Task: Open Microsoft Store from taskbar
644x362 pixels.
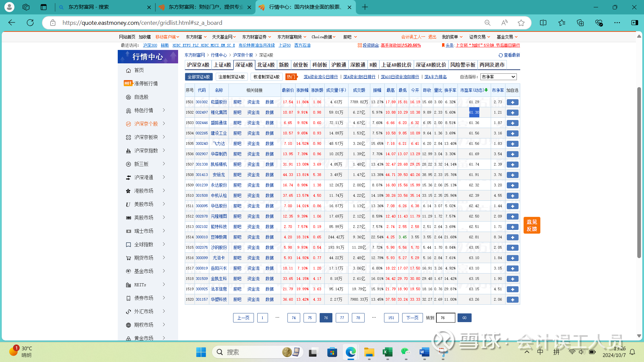Action: [x=332, y=352]
